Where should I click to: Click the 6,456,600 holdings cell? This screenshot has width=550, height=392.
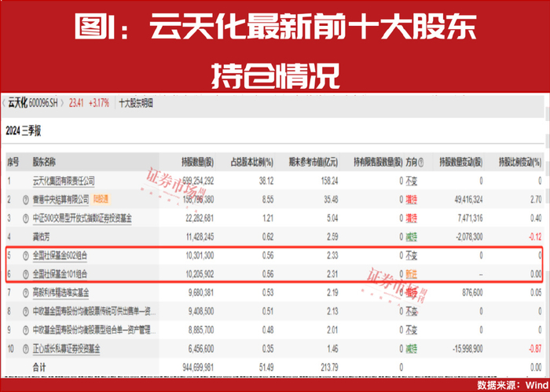pos(201,349)
